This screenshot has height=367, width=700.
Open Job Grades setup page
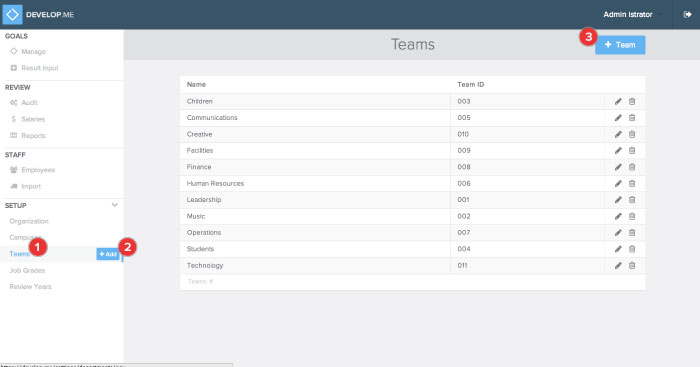pyautogui.click(x=27, y=271)
